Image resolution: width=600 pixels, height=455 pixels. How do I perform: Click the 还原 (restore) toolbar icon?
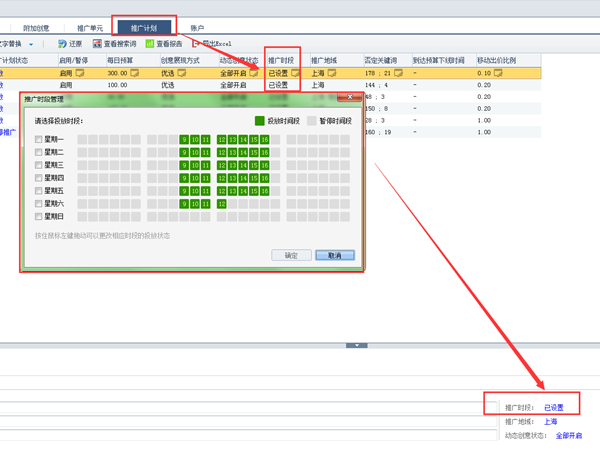pyautogui.click(x=63, y=45)
